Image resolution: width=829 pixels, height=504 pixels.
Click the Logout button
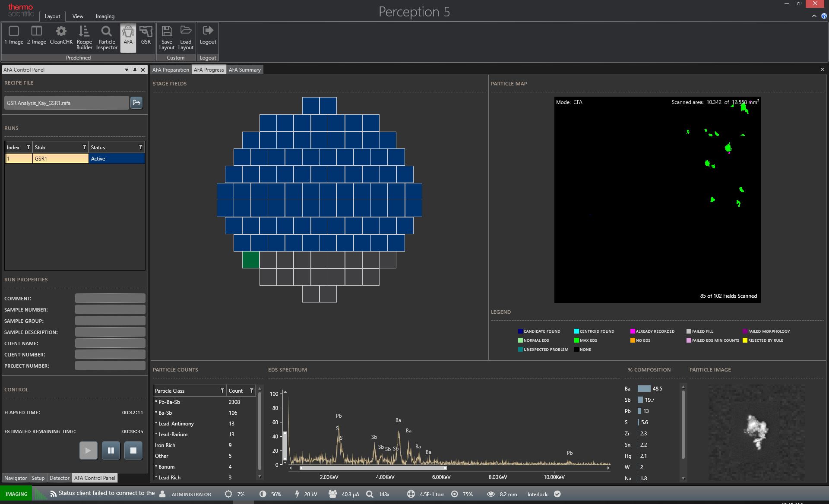tap(208, 35)
